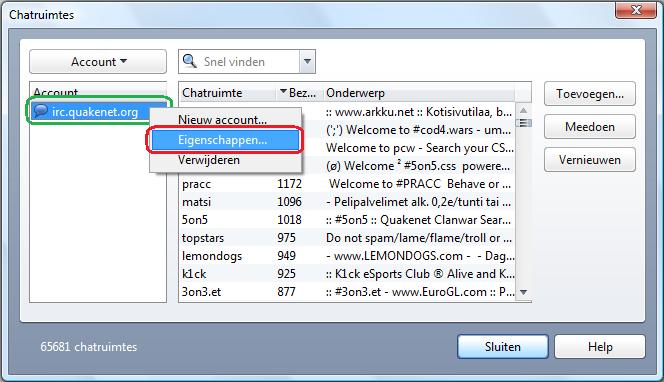The width and height of the screenshot is (664, 382).
Task: Click the 1018 visitor count cell
Action: coord(290,220)
